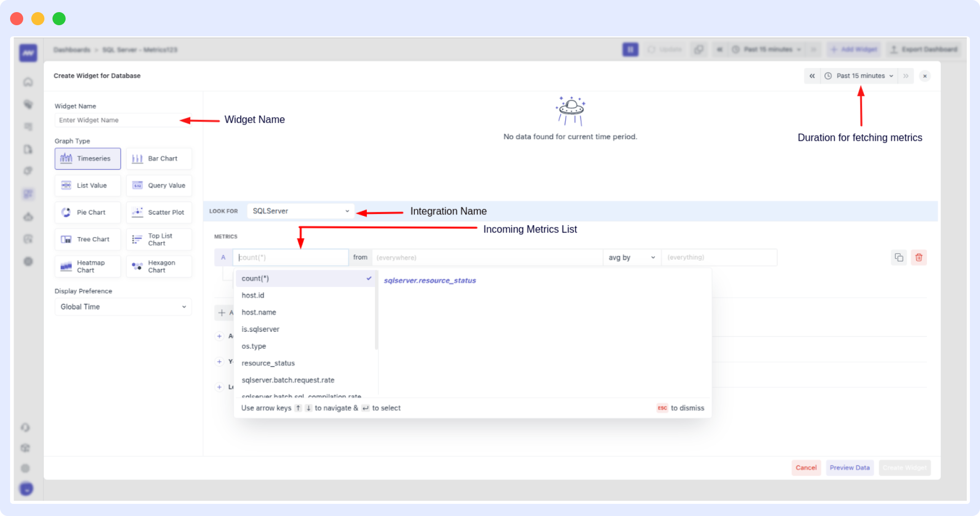Open the Home icon in left sidebar

point(28,82)
